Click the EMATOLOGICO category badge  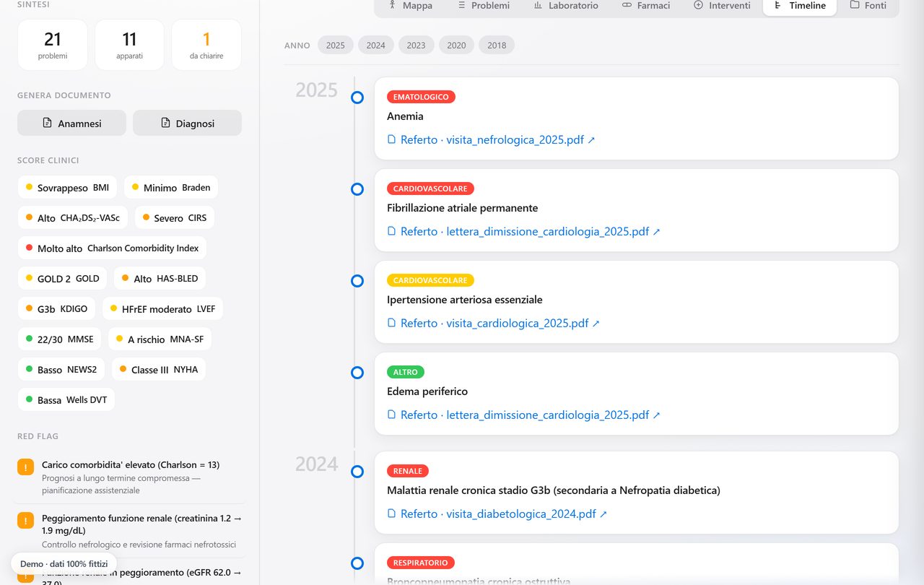tap(421, 97)
